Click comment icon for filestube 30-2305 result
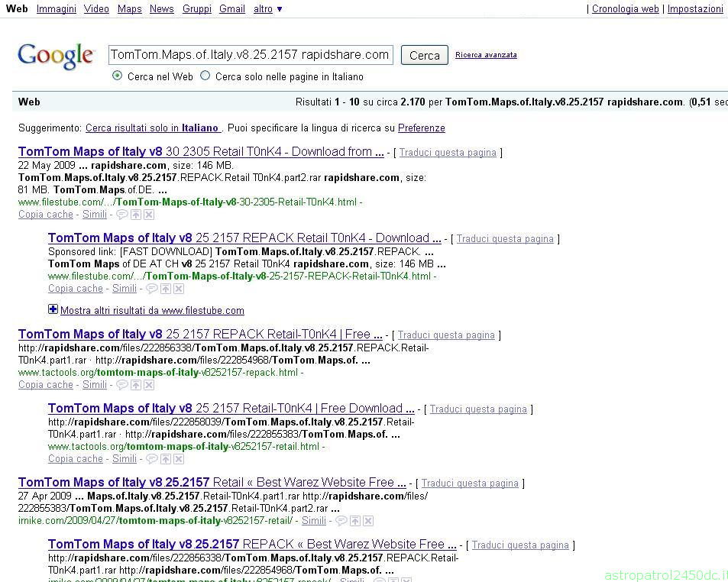This screenshot has width=728, height=582. click(x=122, y=215)
